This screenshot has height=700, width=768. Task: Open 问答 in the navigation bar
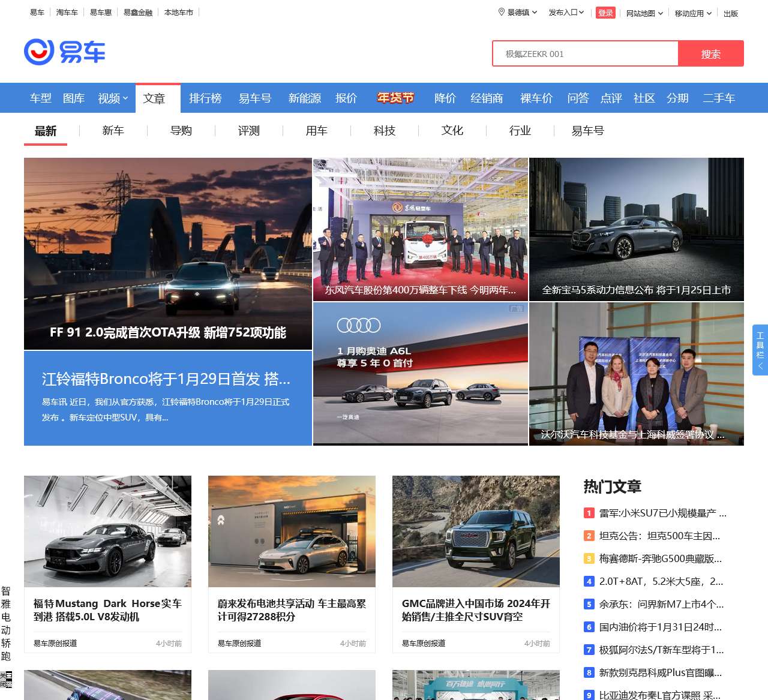(x=578, y=98)
